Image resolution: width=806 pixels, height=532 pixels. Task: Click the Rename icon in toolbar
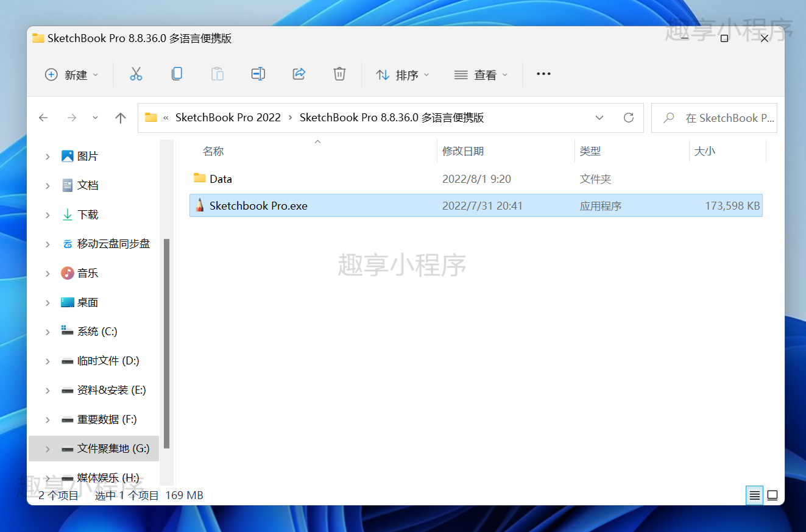(x=258, y=74)
